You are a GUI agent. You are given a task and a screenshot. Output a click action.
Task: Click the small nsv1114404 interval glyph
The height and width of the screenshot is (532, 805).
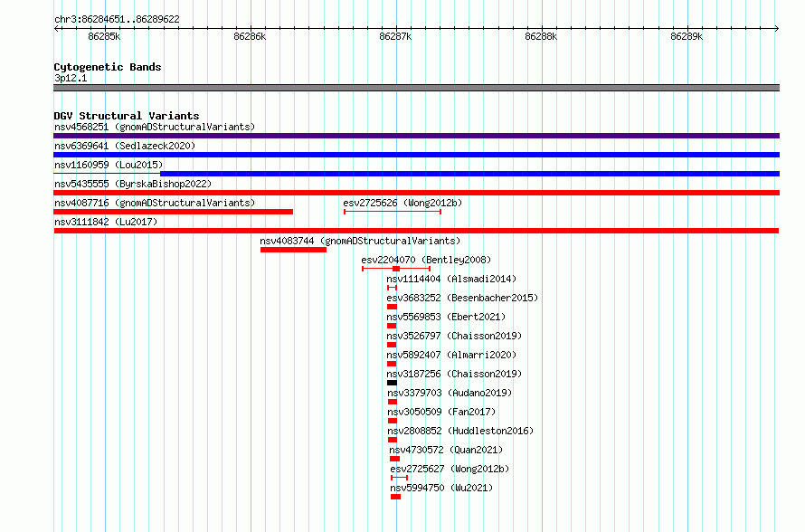pyautogui.click(x=393, y=288)
